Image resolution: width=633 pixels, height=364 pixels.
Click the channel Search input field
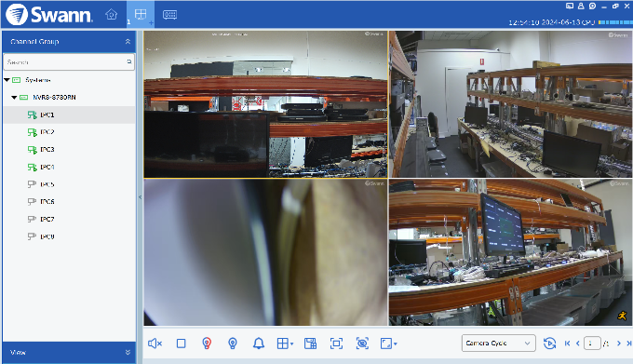pyautogui.click(x=69, y=62)
